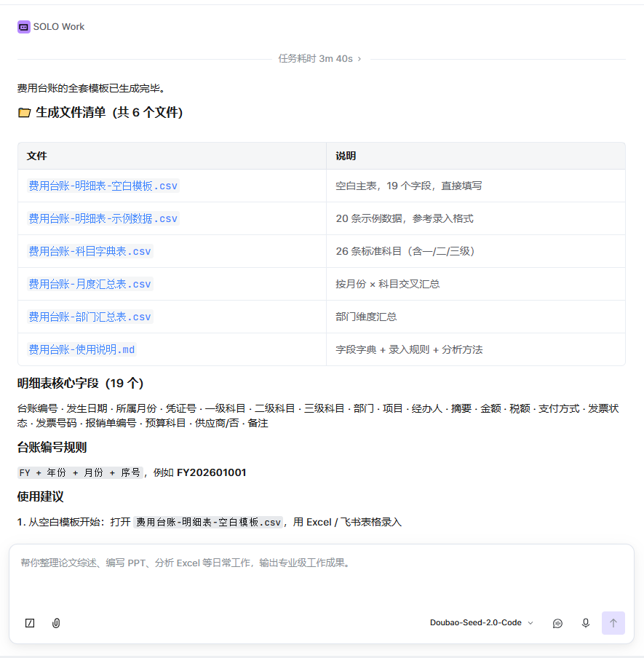The width and height of the screenshot is (644, 658).
Task: Open 费用台账-明细表-空白模板.csv file link
Action: click(103, 186)
